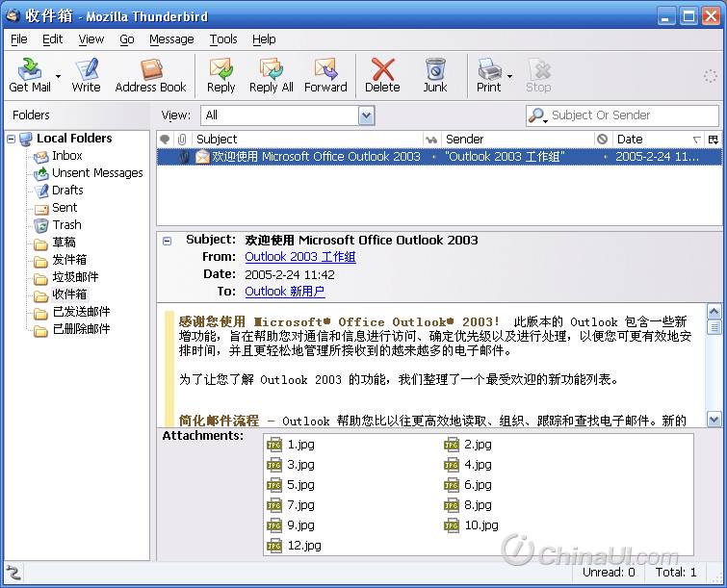The width and height of the screenshot is (727, 588).
Task: Click the Subject Or Sender search field
Action: point(631,115)
